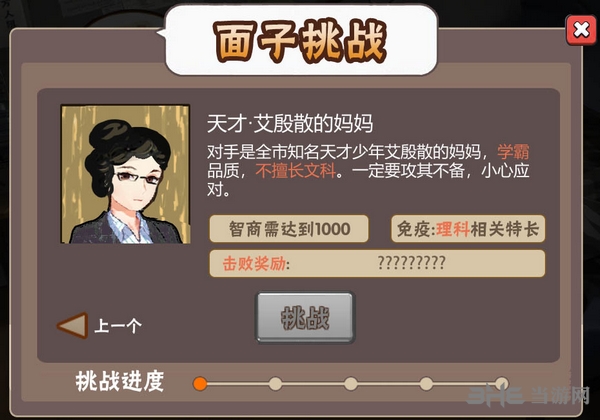This screenshot has width=600, height=420.
Task: Click the gray 挑战 button
Action: tap(305, 317)
